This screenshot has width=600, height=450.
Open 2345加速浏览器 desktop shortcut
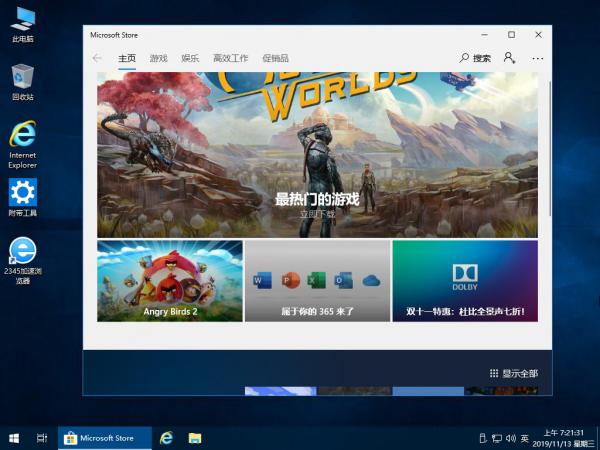click(23, 261)
